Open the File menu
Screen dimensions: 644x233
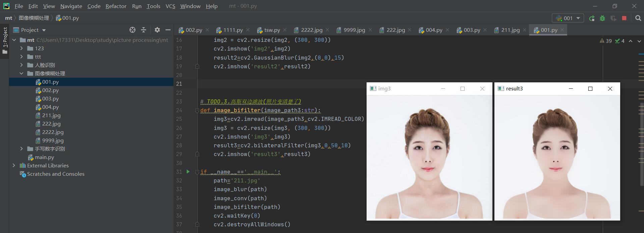click(19, 6)
